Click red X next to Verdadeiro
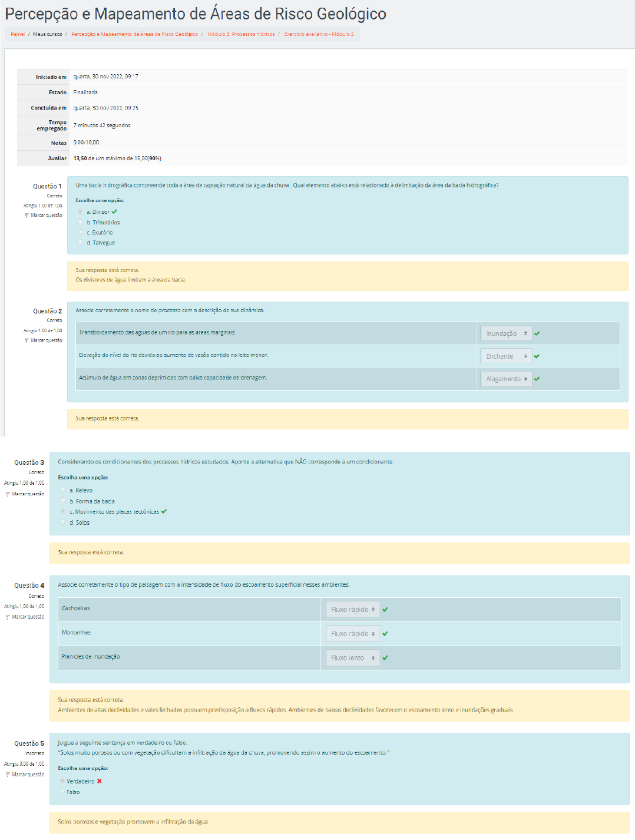 [x=100, y=781]
